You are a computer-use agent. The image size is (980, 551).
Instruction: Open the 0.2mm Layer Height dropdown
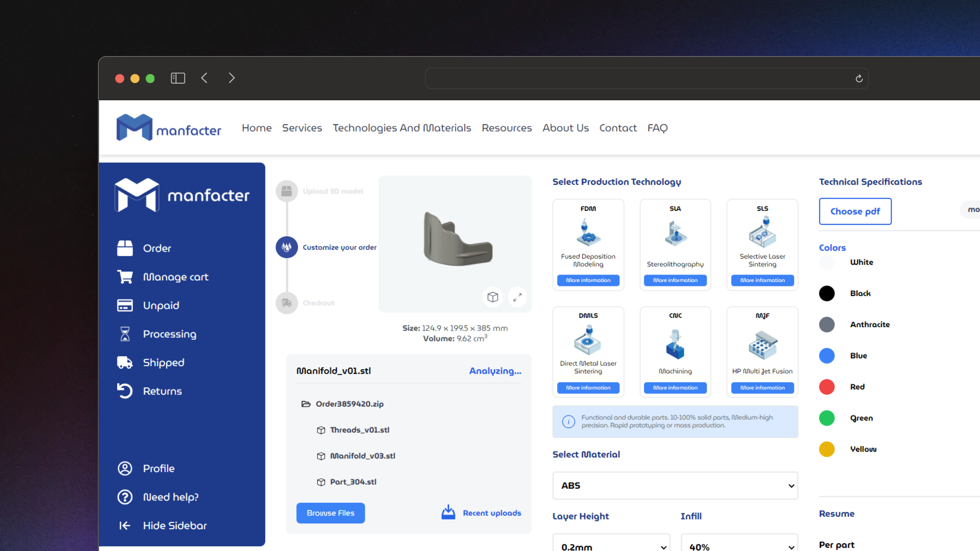point(611,543)
